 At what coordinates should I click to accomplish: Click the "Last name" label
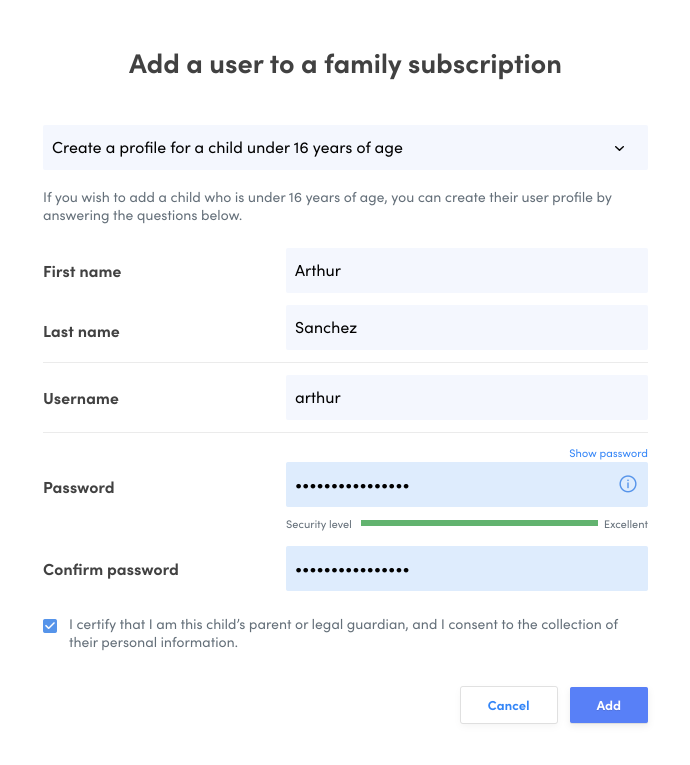tap(81, 332)
